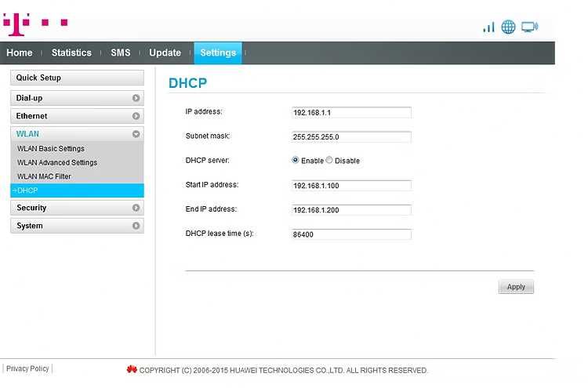Image resolution: width=588 pixels, height=388 pixels.
Task: Click the Dial-up menu label
Action: click(x=29, y=98)
